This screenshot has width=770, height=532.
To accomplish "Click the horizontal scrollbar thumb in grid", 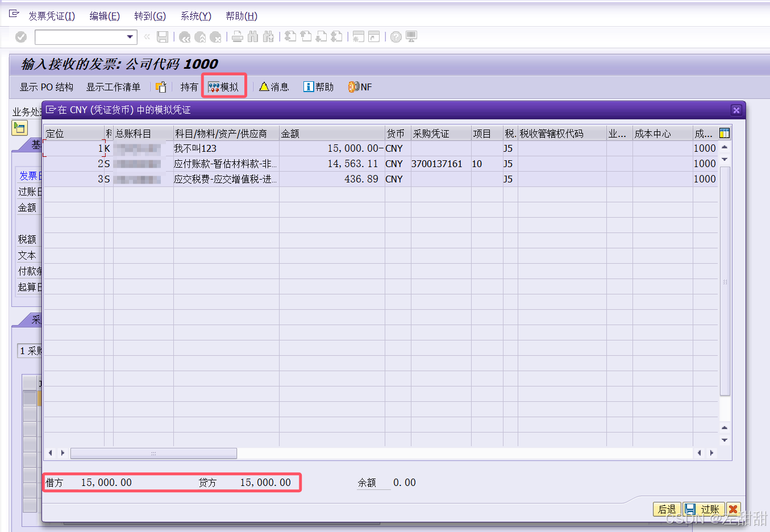I will tap(153, 453).
